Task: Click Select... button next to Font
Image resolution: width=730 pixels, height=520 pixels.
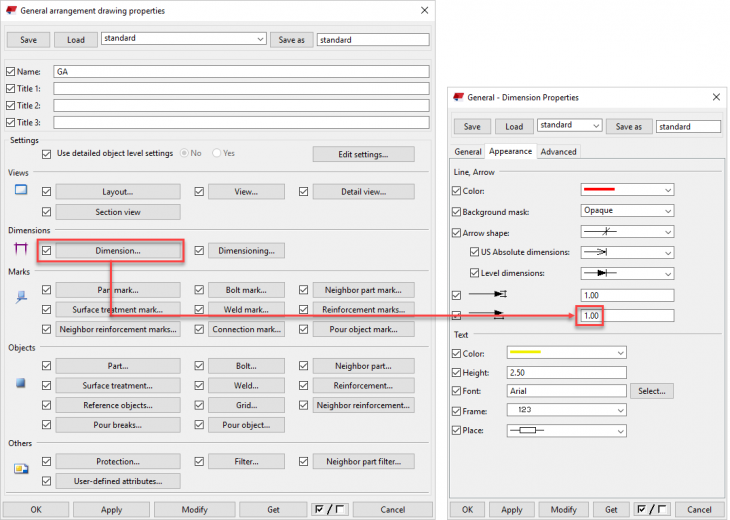Action: 652,391
